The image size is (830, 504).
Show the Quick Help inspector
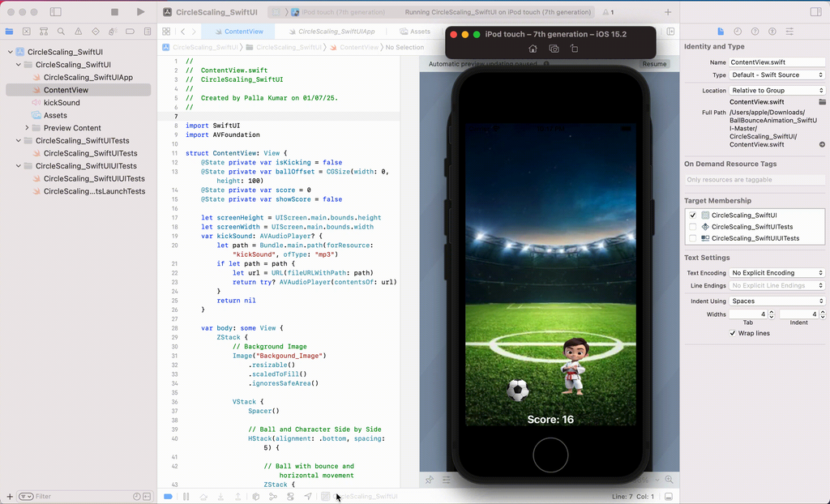click(755, 32)
